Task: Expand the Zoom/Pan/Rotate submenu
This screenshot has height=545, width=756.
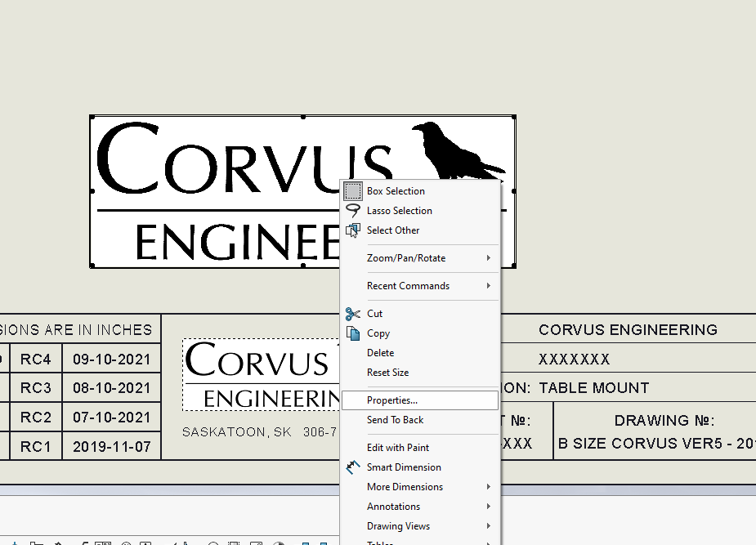Action: pyautogui.click(x=419, y=258)
